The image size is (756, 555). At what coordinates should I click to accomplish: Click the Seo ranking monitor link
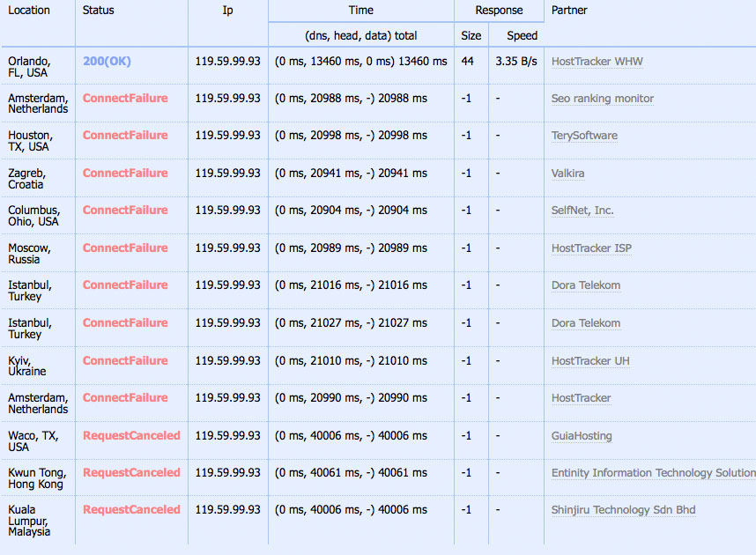tap(603, 99)
